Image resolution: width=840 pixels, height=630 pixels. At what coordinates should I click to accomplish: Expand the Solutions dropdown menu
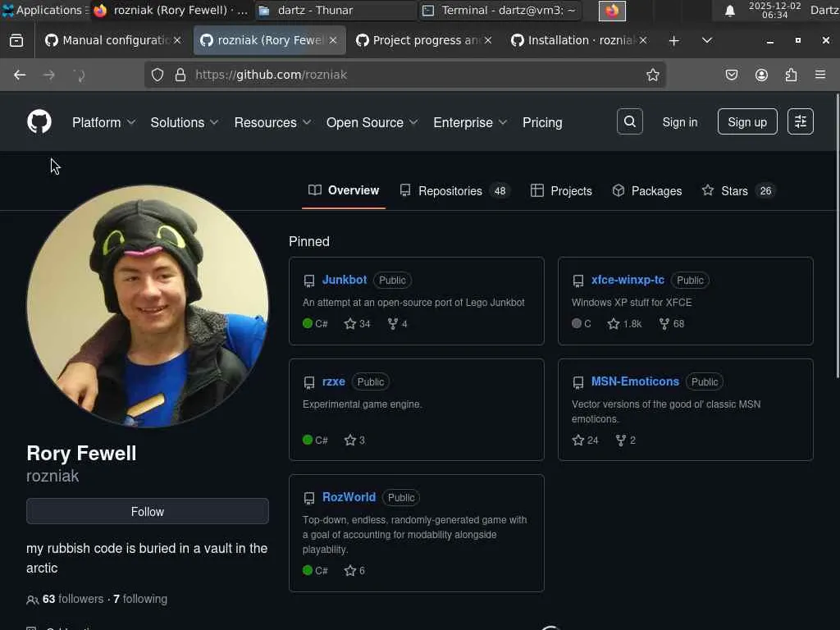[x=184, y=123]
